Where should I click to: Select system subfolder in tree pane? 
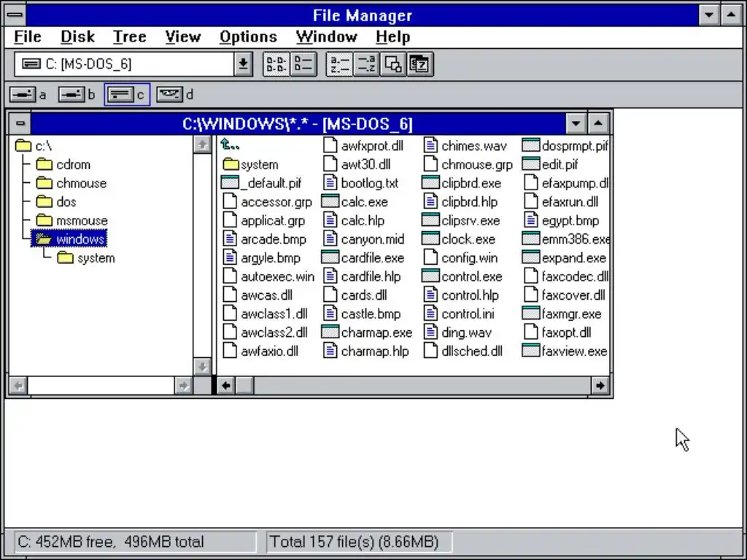click(86, 258)
